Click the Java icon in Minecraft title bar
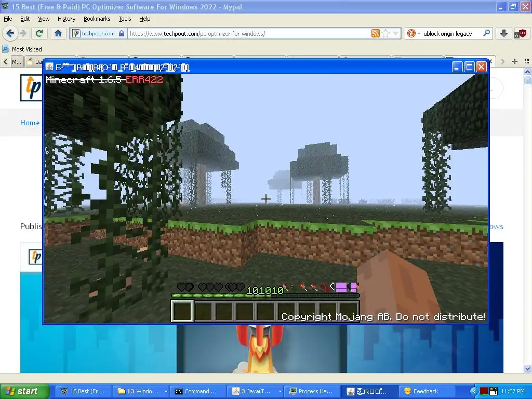The width and height of the screenshot is (532, 399). 50,66
